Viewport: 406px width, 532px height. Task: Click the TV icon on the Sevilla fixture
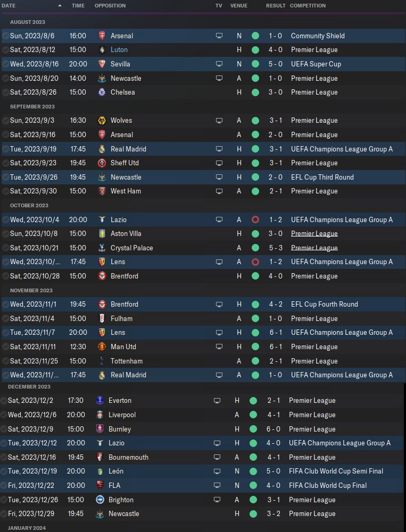tap(219, 64)
